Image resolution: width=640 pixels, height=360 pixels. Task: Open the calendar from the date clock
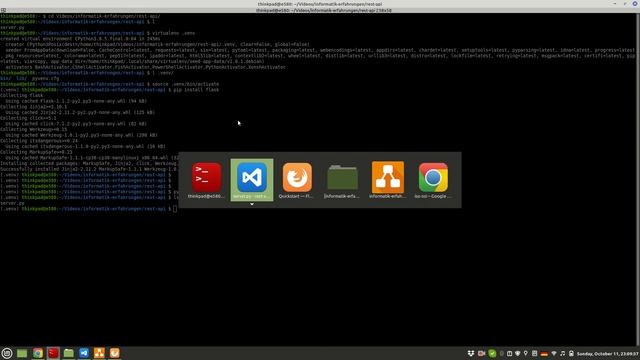point(607,354)
